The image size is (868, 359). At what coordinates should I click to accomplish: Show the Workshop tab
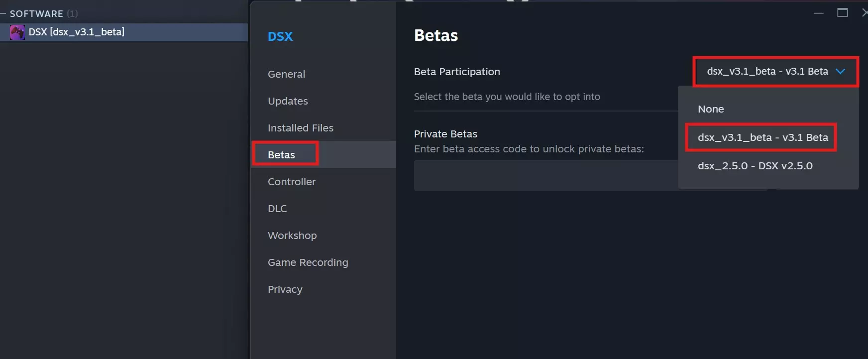292,236
